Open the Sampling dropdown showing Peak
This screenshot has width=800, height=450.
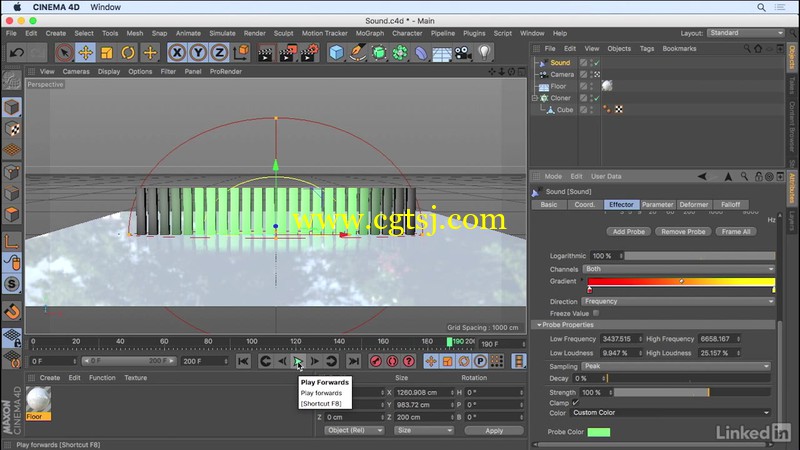(676, 366)
